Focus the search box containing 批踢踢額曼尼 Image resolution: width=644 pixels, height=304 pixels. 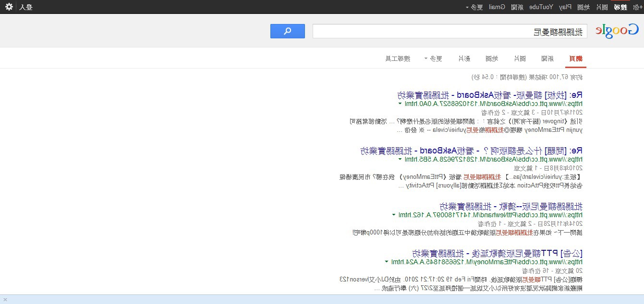coord(450,32)
